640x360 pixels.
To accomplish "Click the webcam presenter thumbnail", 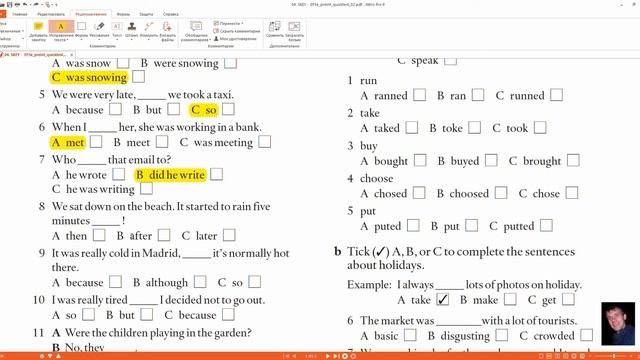I will pos(618,324).
